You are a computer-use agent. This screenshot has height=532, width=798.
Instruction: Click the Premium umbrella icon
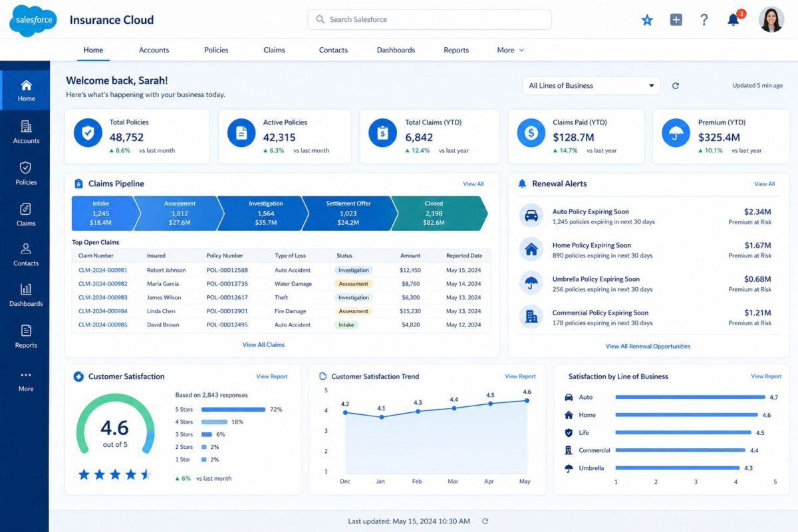pyautogui.click(x=676, y=133)
